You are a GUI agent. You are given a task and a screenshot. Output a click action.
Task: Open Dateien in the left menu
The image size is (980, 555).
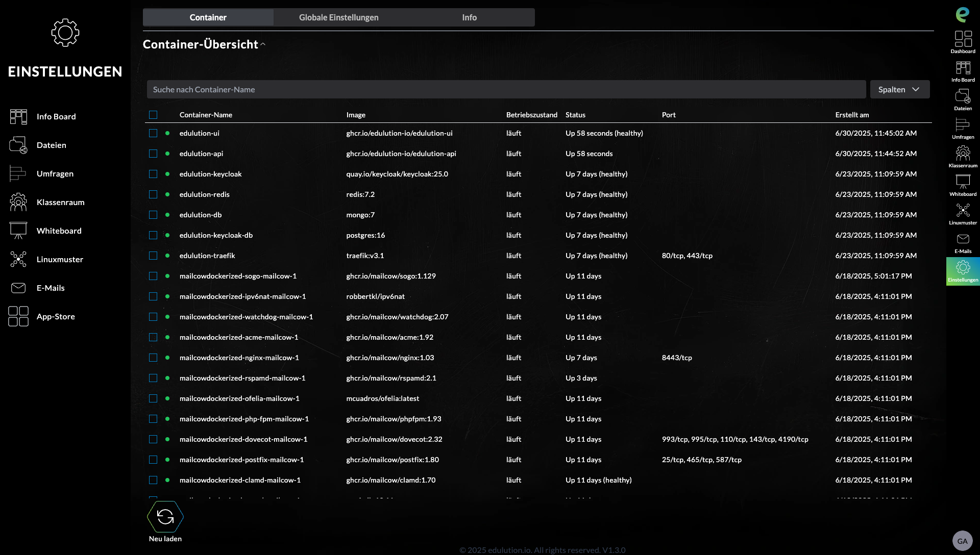(x=52, y=145)
